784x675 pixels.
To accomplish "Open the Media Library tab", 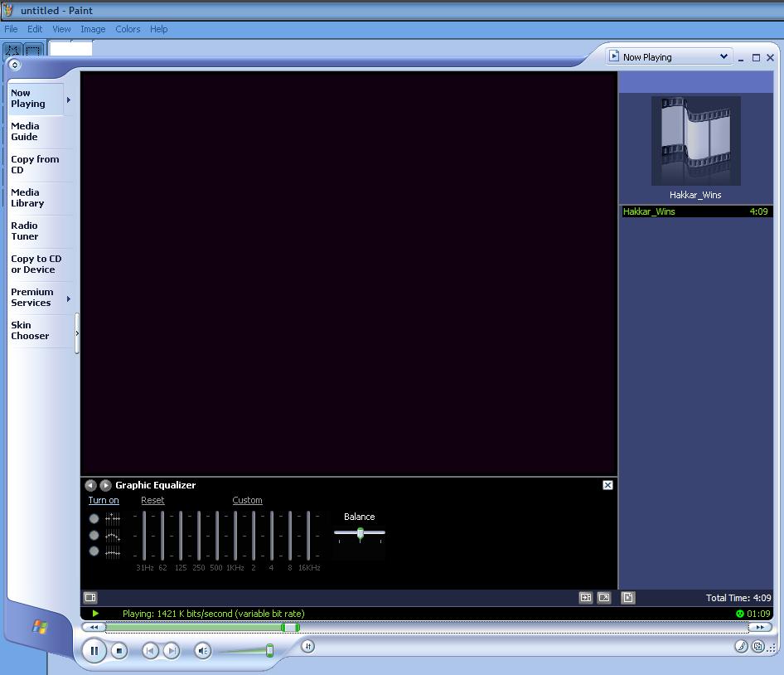I will (40, 197).
